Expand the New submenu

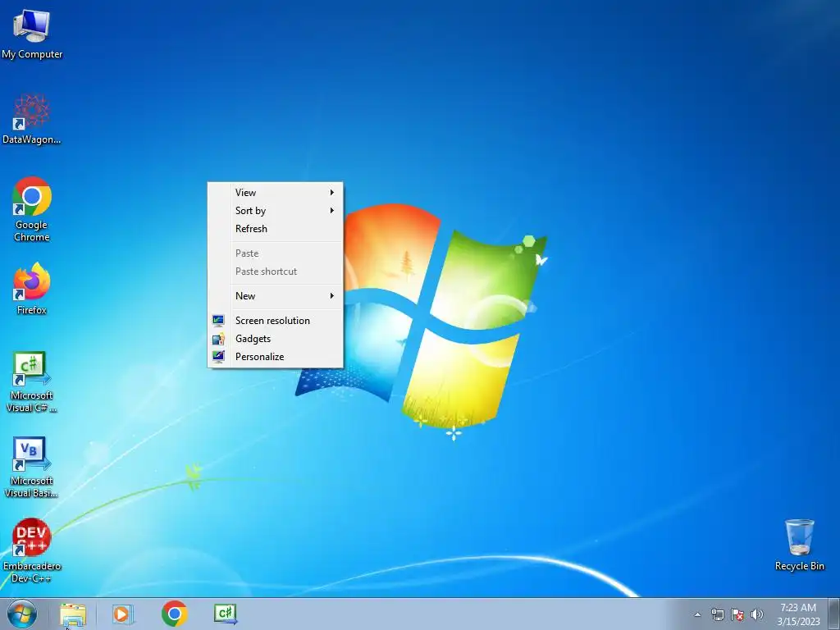click(x=276, y=295)
